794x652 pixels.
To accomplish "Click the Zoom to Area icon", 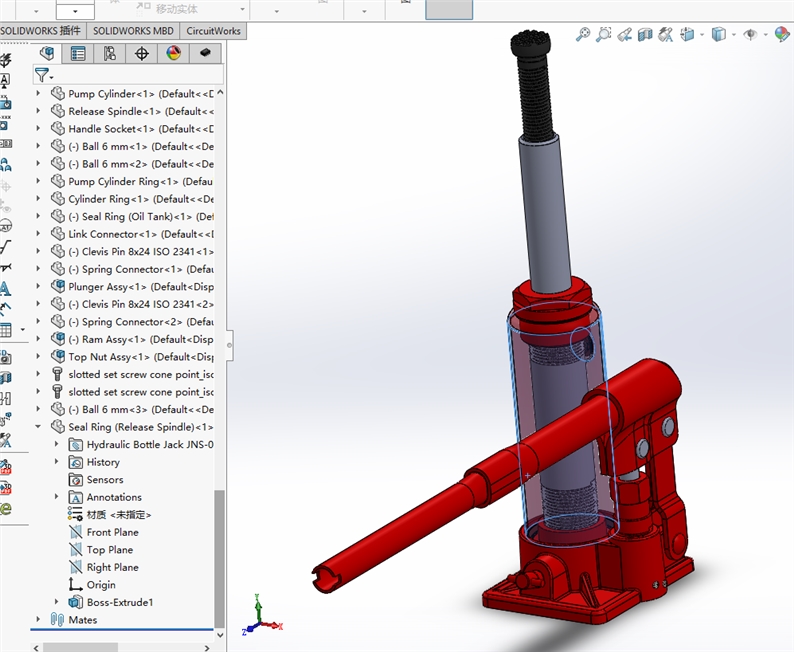I will click(604, 34).
